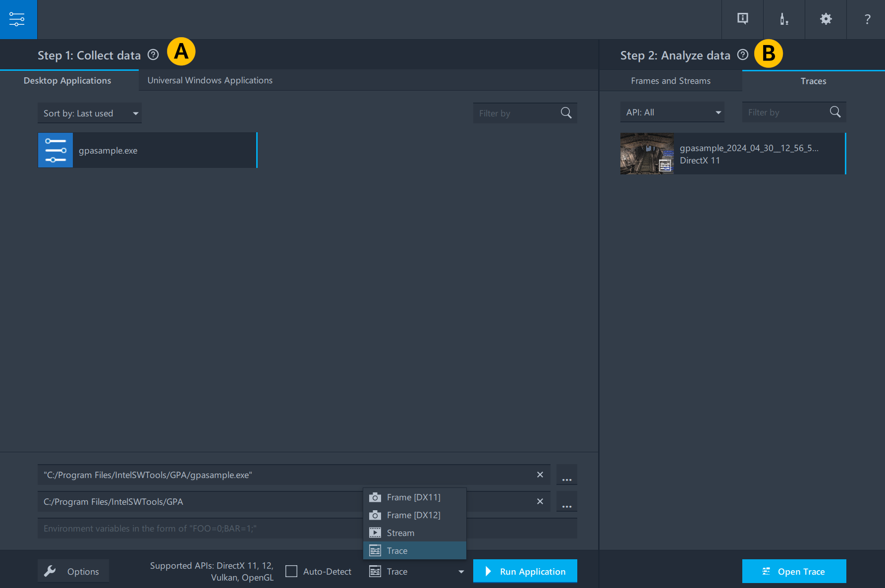Screen dimensions: 885x588
Task: Click the Open Trace button
Action: tap(794, 571)
